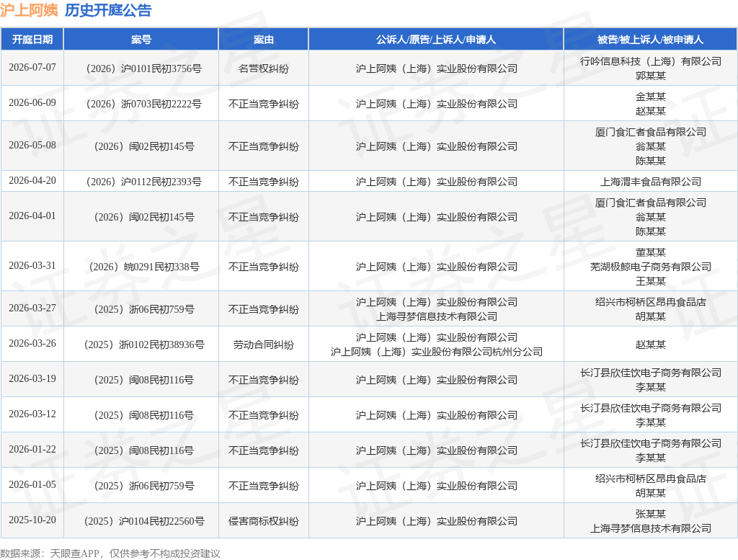This screenshot has height=560, width=738.
Task: Open case (2026)浙0703民初2222号
Action: [x=144, y=104]
